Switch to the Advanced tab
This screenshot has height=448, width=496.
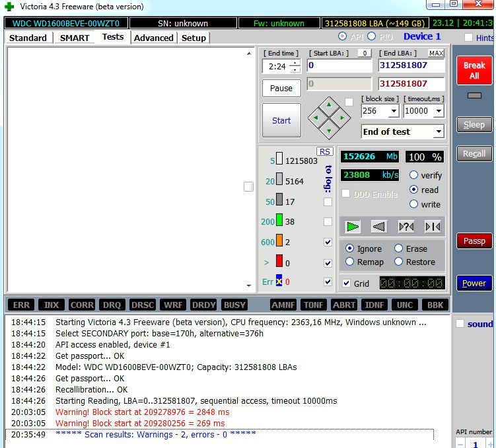coord(154,38)
